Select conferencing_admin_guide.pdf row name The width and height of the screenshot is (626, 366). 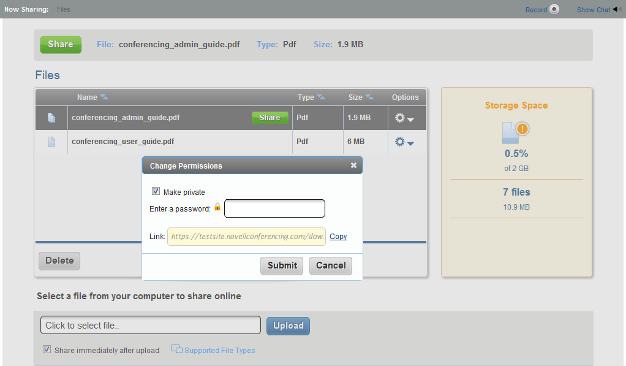pos(125,117)
